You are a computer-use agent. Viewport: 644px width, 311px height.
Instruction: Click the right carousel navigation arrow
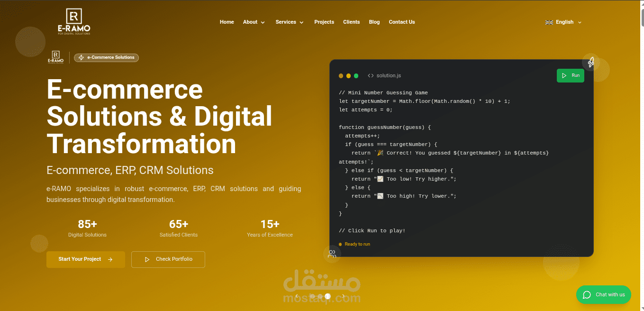tap(343, 296)
